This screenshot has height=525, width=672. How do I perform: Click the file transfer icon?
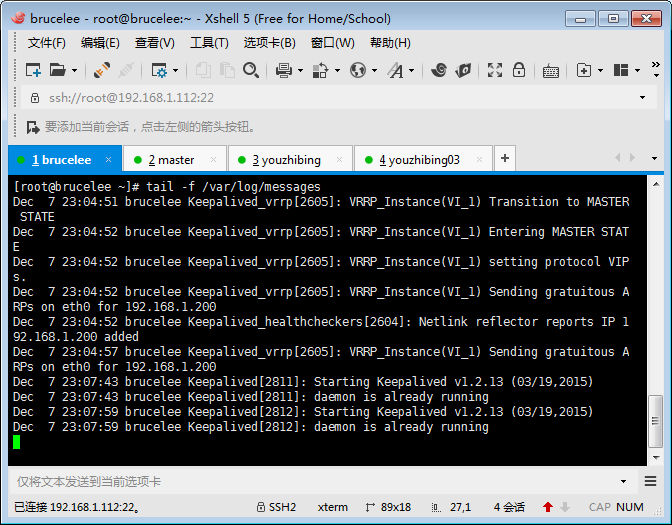pyautogui.click(x=320, y=70)
